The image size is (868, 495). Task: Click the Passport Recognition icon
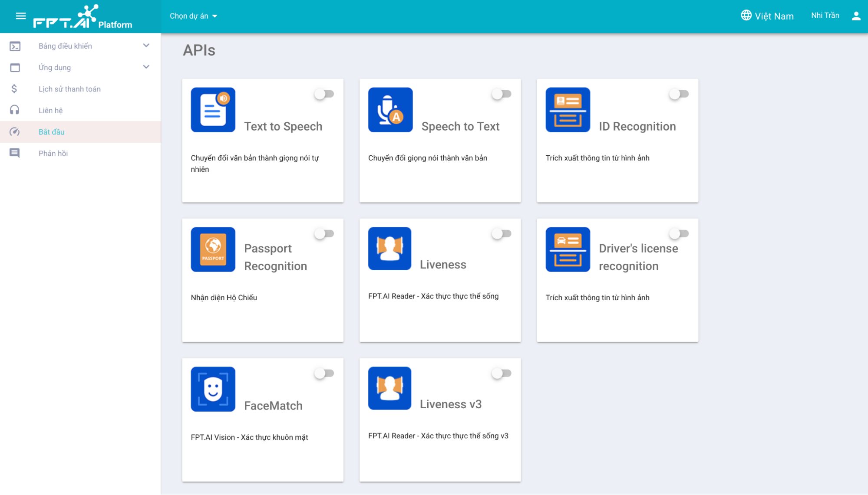click(x=213, y=249)
